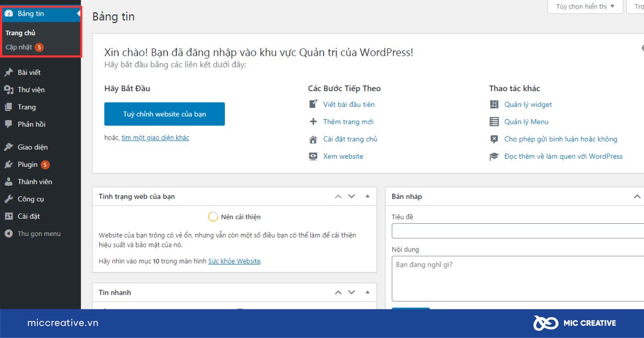This screenshot has width=644, height=338.
Task: Open the Thêm trang mới link
Action: point(348,122)
